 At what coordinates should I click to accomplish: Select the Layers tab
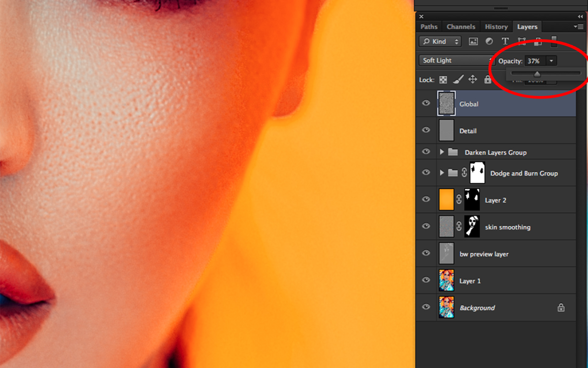pyautogui.click(x=527, y=27)
